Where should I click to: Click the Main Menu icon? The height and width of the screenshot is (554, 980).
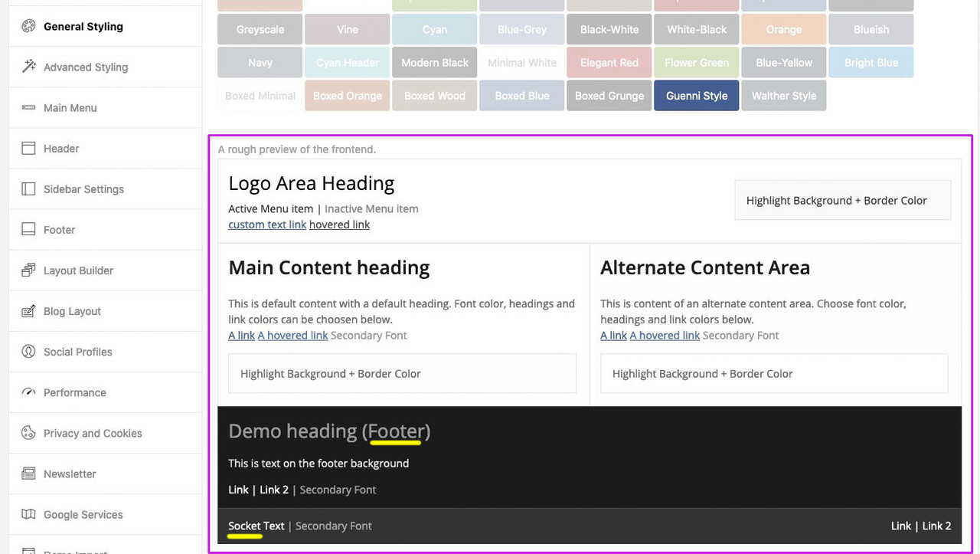(x=28, y=107)
